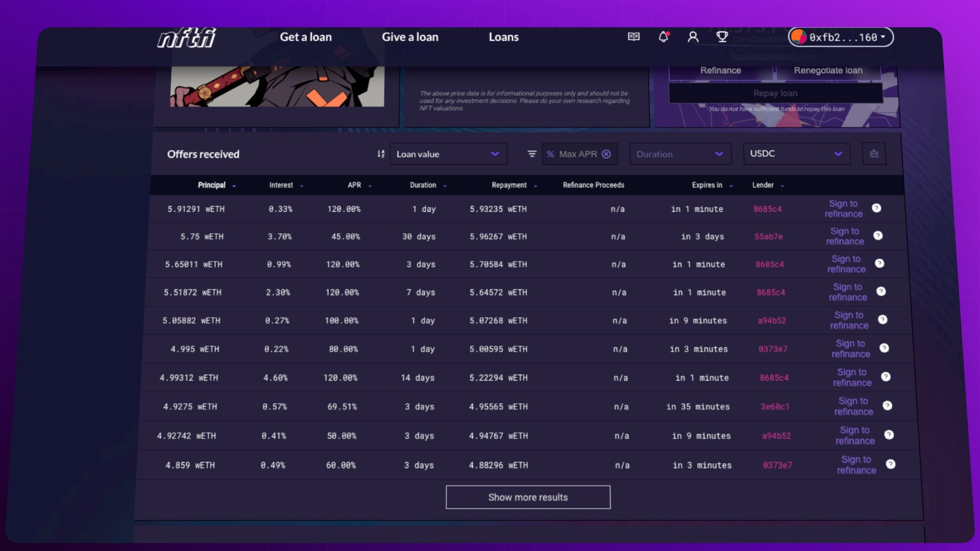Sort offers by Expires in column
This screenshot has height=551, width=980.
tap(712, 185)
